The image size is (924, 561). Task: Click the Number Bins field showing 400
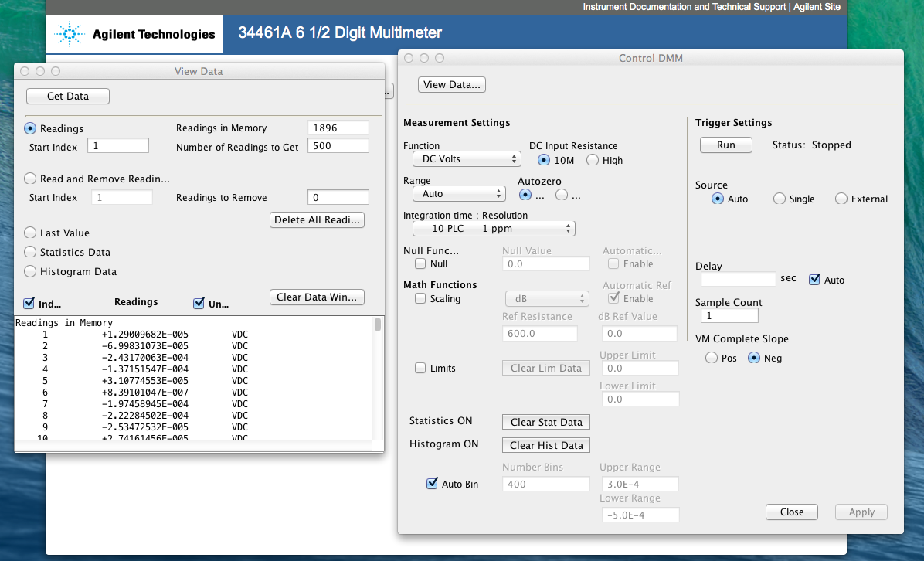(x=545, y=484)
